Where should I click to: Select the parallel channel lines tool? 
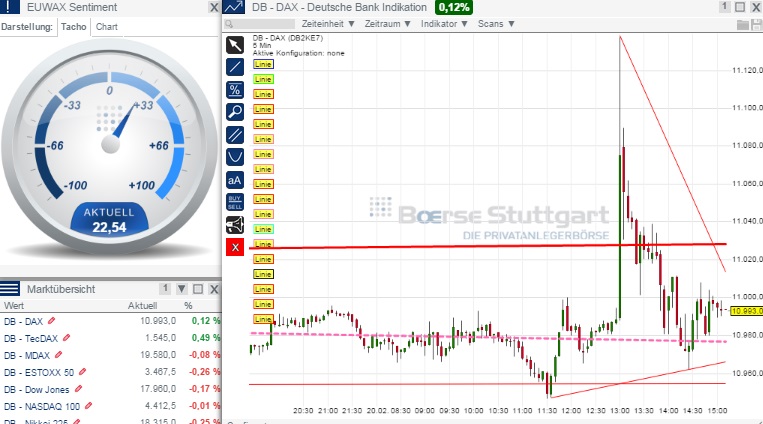point(235,134)
